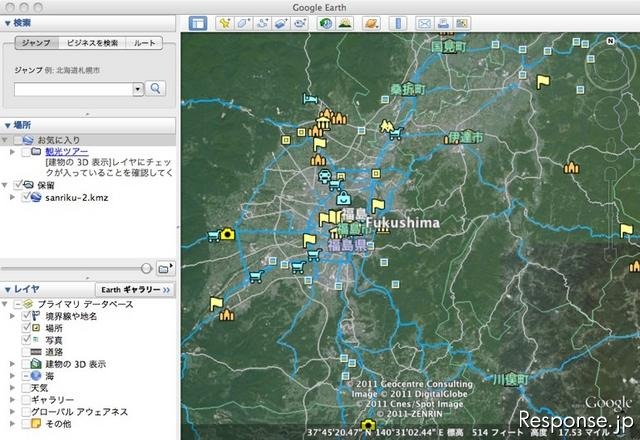Add a path with the toolbar tool
This screenshot has height=440, width=640.
click(x=262, y=23)
